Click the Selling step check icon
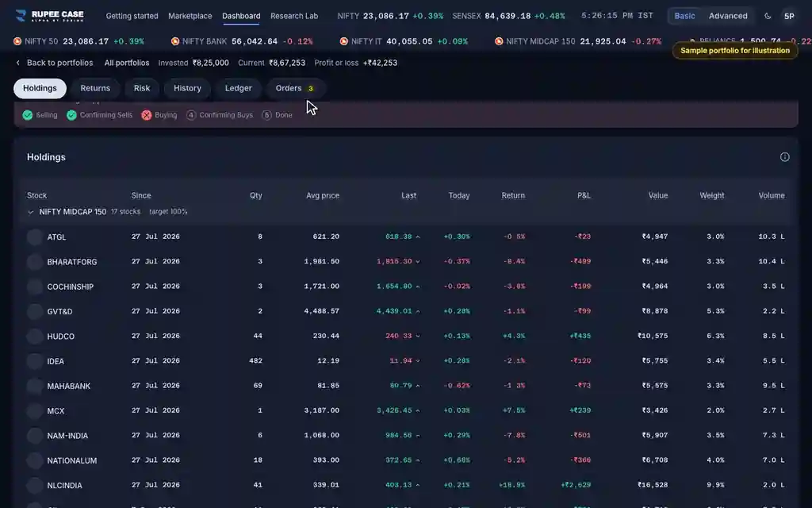This screenshot has height=508, width=812. (x=28, y=115)
